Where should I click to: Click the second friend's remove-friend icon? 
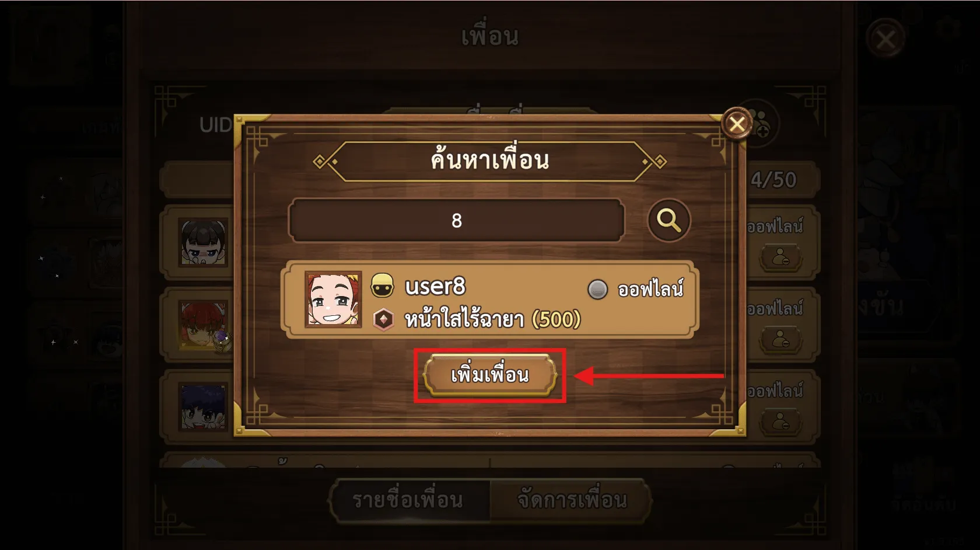point(780,339)
